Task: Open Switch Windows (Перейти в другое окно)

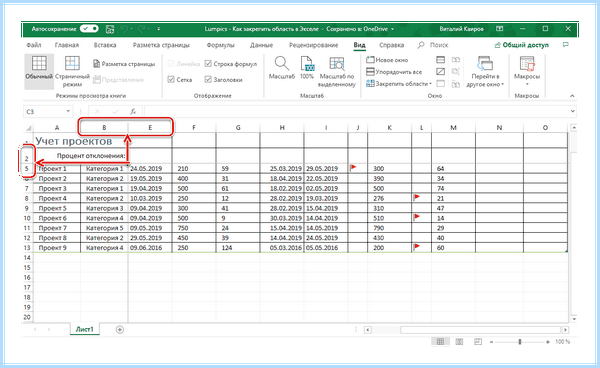Action: [x=485, y=72]
